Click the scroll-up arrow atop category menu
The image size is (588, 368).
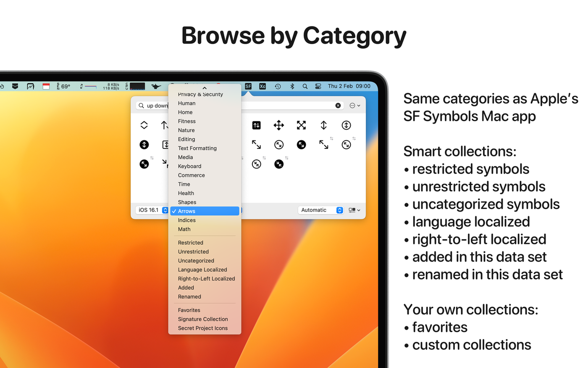tap(205, 88)
